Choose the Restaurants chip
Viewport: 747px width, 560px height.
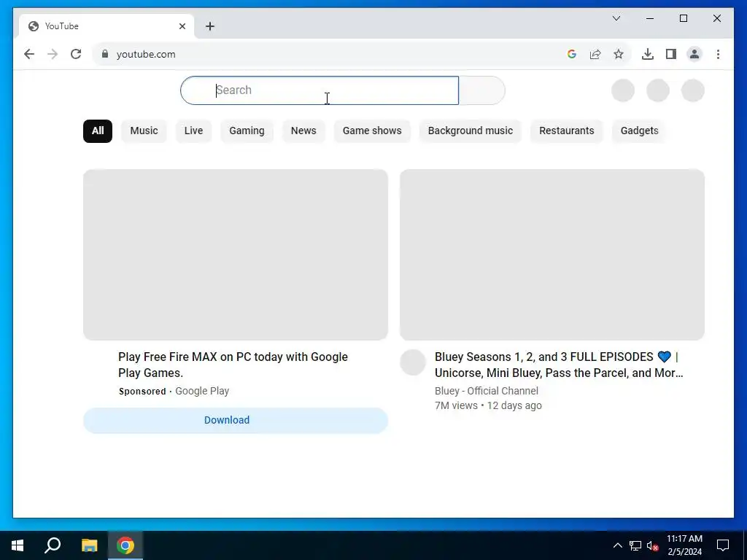coord(566,131)
